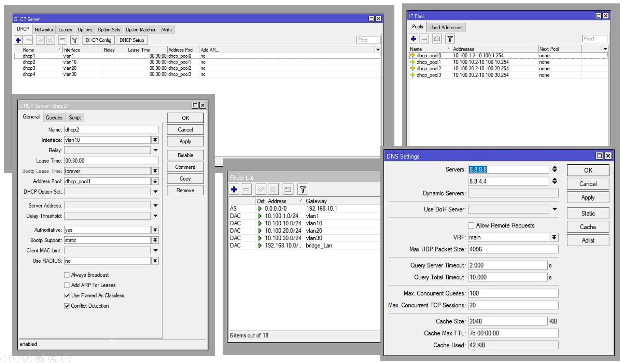Close the DHCP Server main window

pyautogui.click(x=378, y=19)
